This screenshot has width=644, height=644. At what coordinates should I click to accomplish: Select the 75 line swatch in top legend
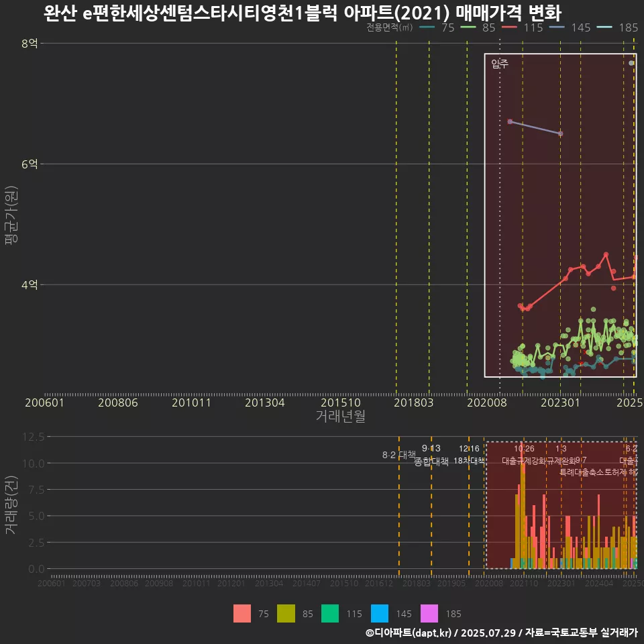point(427,28)
